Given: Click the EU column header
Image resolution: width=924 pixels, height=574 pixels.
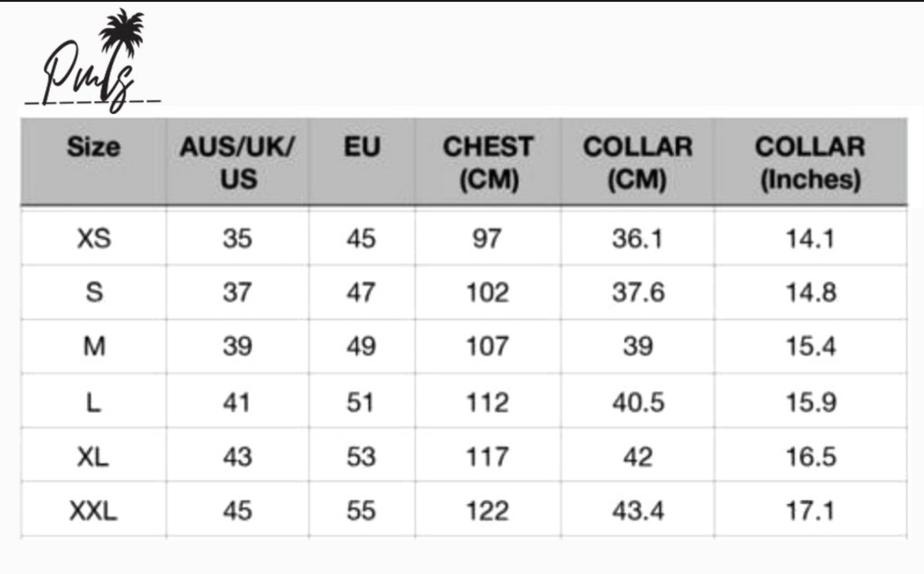Looking at the screenshot, I should (362, 147).
